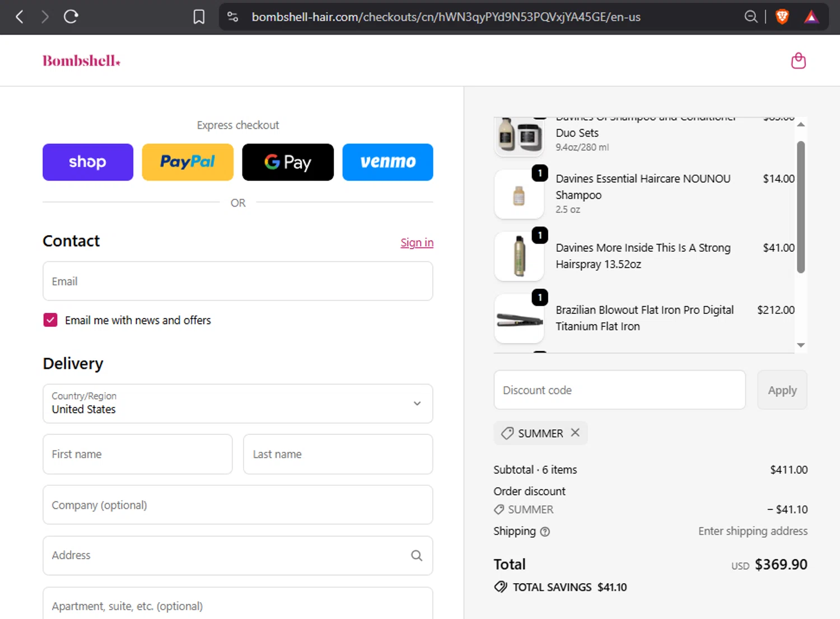840x619 pixels.
Task: Click the Company (optional) field
Action: [238, 505]
